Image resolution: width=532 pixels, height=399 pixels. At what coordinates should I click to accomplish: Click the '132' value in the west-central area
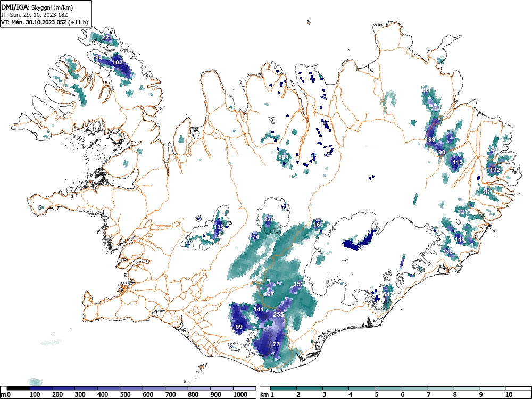pyautogui.click(x=219, y=227)
